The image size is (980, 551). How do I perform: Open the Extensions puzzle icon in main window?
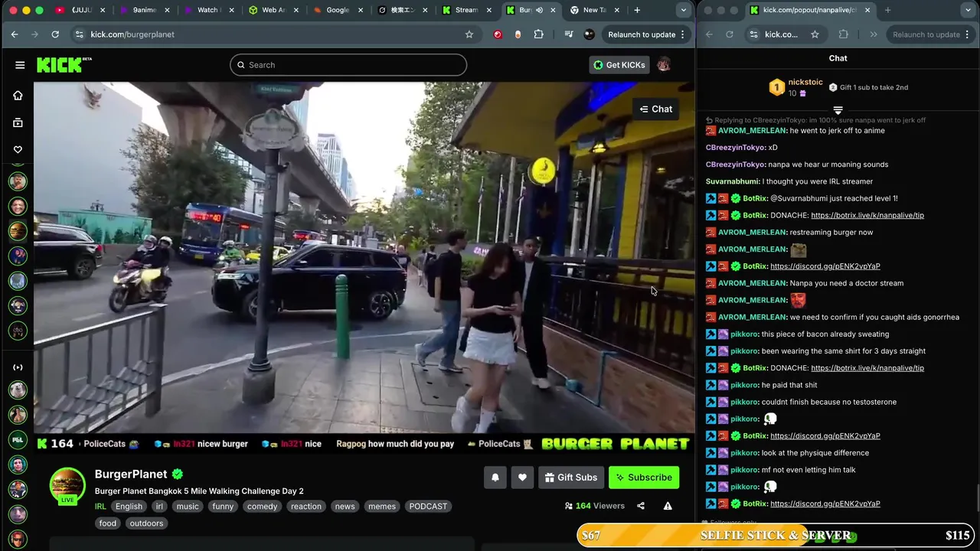[x=539, y=34]
